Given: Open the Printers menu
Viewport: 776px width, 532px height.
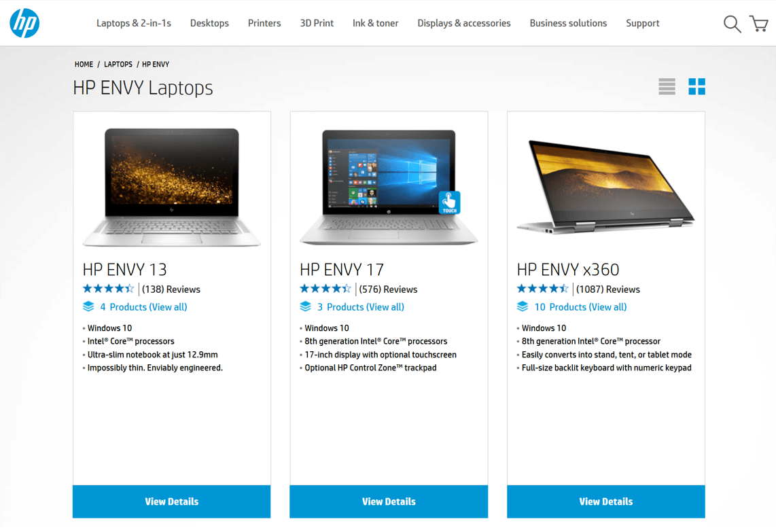Looking at the screenshot, I should tap(264, 23).
